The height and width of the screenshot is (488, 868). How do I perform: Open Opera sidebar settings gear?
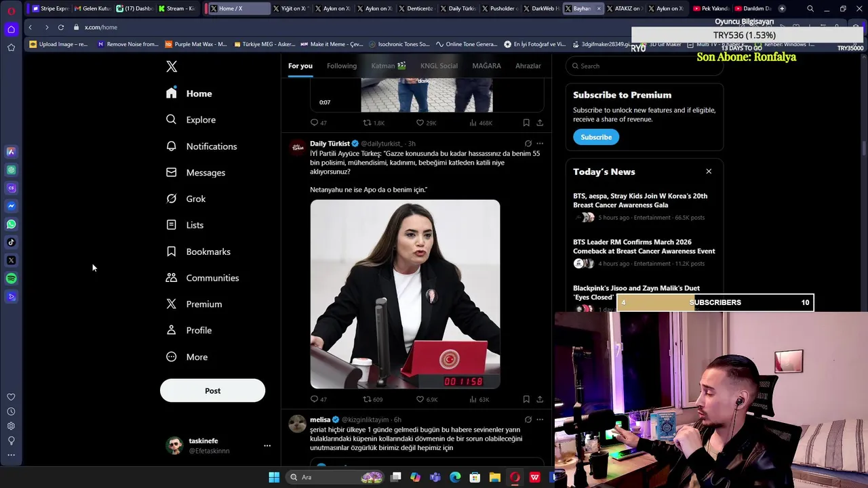click(x=11, y=426)
